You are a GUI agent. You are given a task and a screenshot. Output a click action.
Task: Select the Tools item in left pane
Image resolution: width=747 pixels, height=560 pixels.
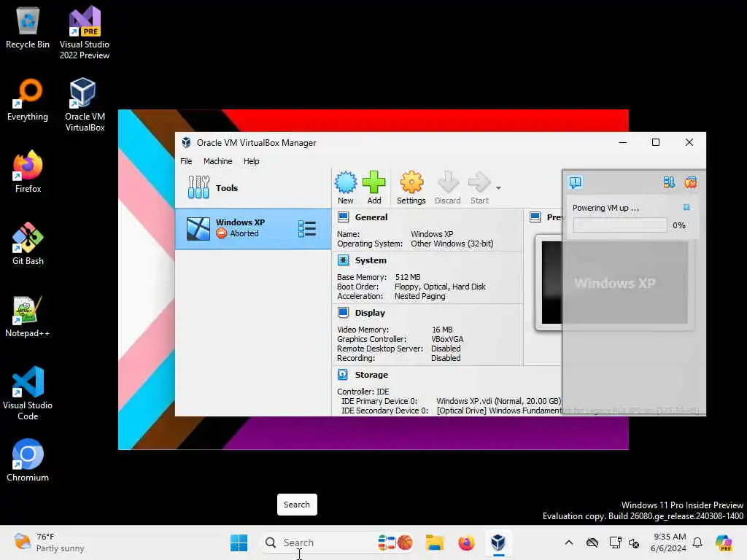[253, 188]
